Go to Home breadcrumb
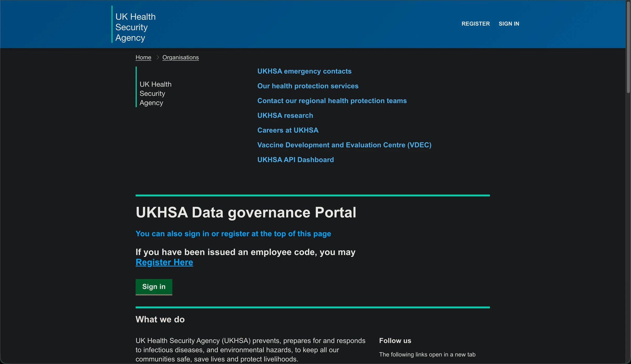631x364 pixels. 143,57
